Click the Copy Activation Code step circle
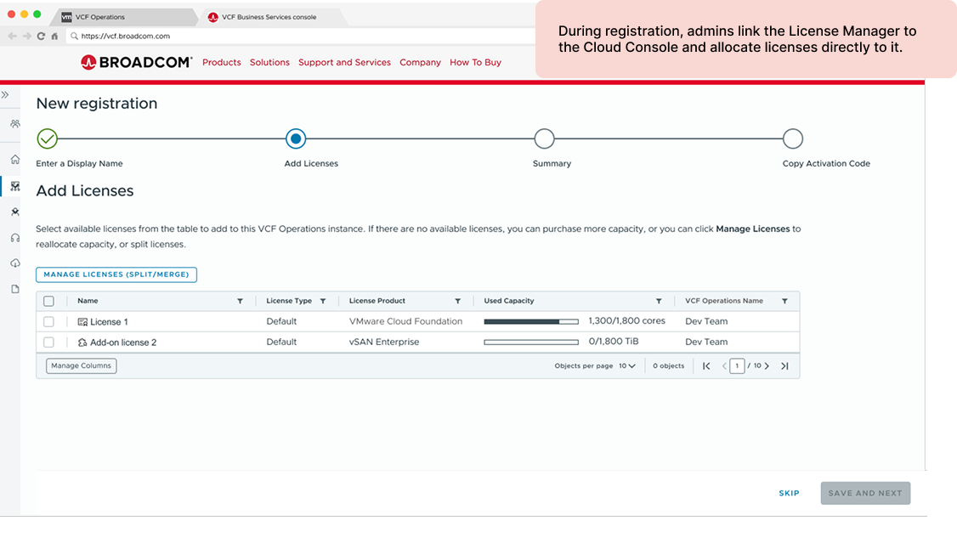This screenshot has height=560, width=957. [x=793, y=139]
